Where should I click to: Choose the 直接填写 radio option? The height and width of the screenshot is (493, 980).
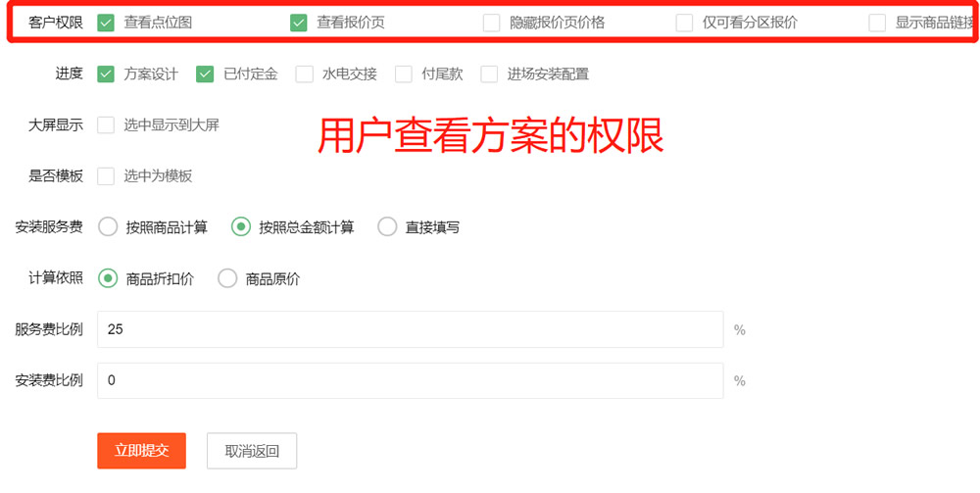[387, 226]
